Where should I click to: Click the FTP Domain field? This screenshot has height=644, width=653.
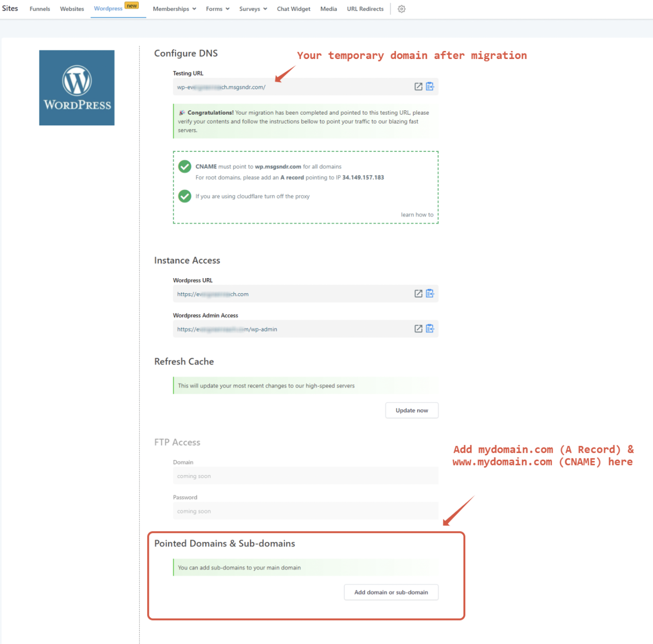(305, 476)
